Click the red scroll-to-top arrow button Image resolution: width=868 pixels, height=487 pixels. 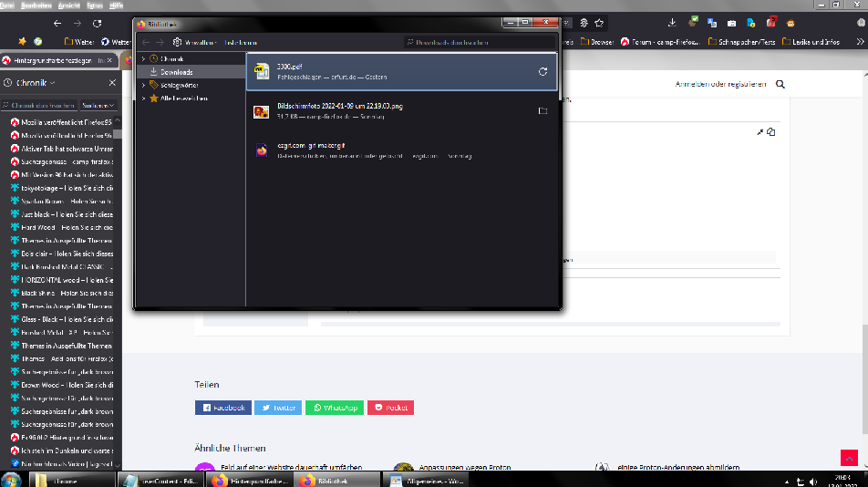(x=849, y=458)
